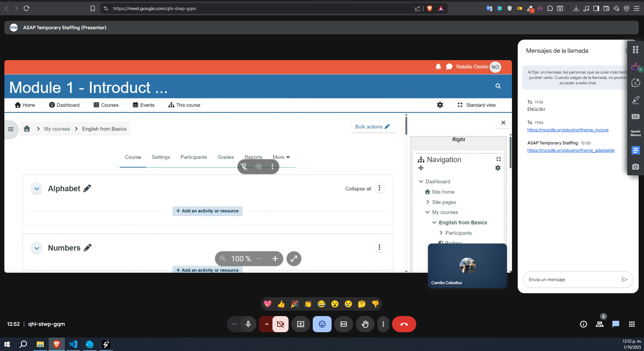Toggle closed captions button

(343, 324)
